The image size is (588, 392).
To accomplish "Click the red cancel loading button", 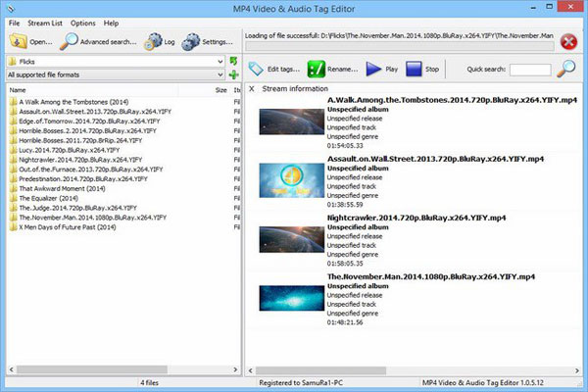I will pyautogui.click(x=569, y=41).
